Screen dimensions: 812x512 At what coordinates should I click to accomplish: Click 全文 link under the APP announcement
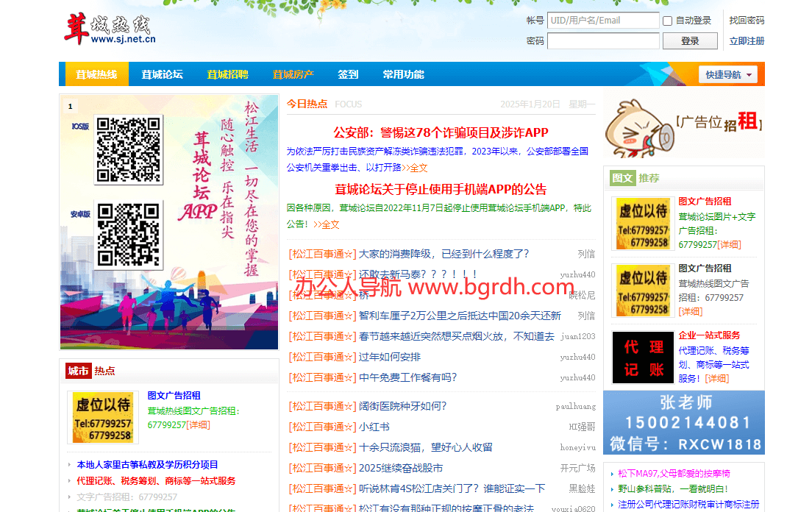click(330, 224)
